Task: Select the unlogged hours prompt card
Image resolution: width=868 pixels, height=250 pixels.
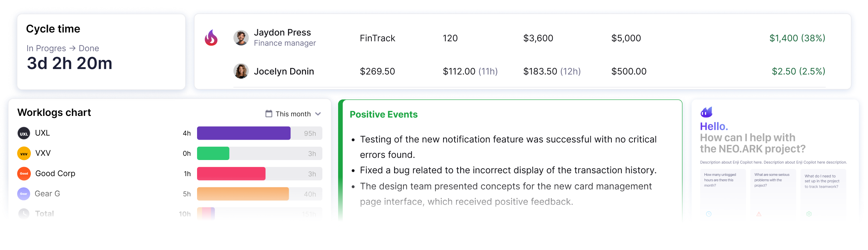Action: point(722,194)
